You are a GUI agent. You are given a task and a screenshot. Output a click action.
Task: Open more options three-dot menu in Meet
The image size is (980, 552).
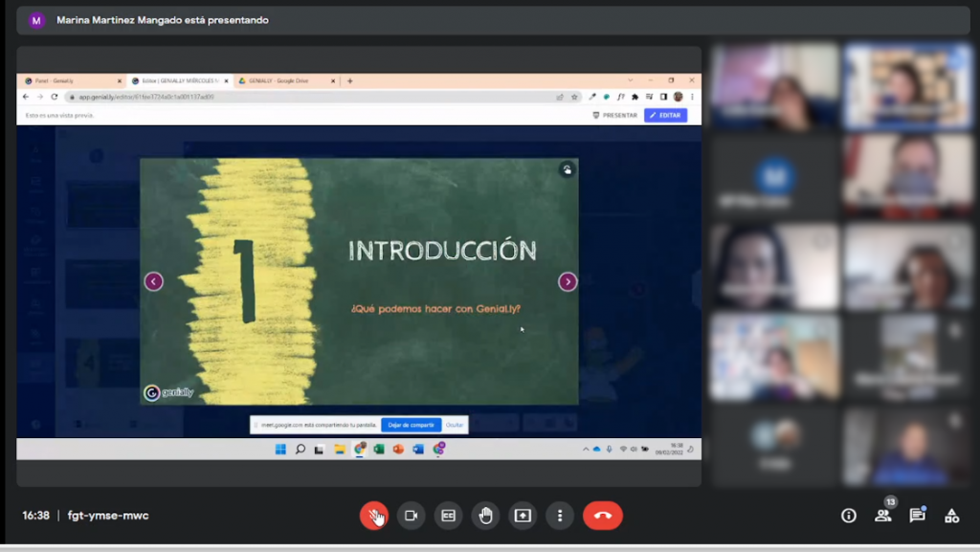[560, 516]
